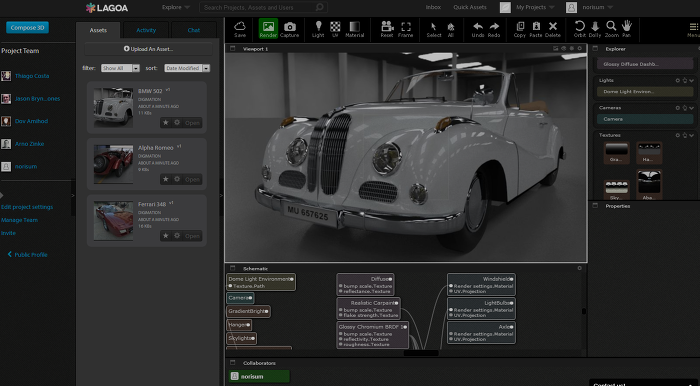Viewport: 700px width, 386px height.
Task: Open the sort Date Modified dropdown
Action: [187, 68]
